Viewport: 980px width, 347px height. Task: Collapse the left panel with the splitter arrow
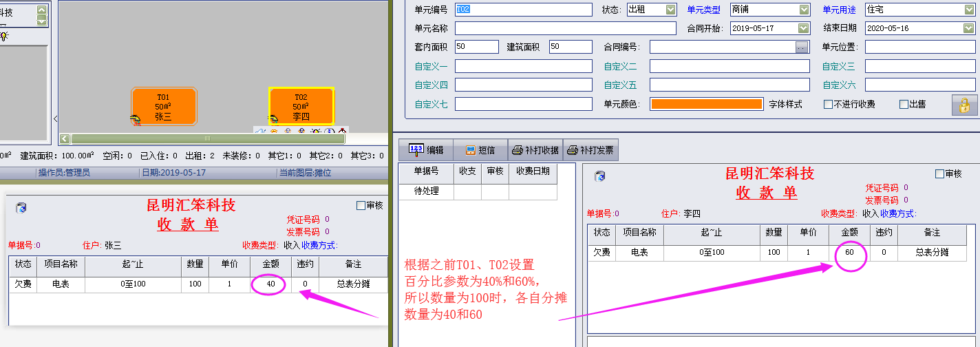[x=55, y=118]
